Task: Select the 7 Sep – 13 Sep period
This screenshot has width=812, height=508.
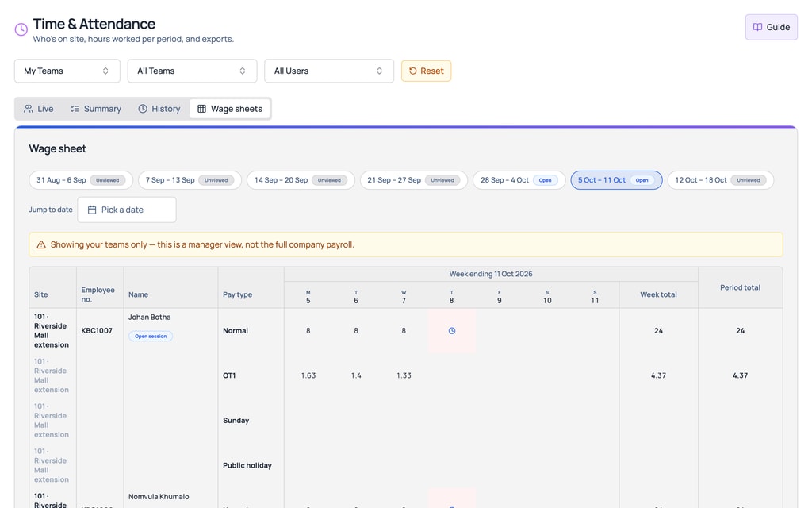Action: 190,180
